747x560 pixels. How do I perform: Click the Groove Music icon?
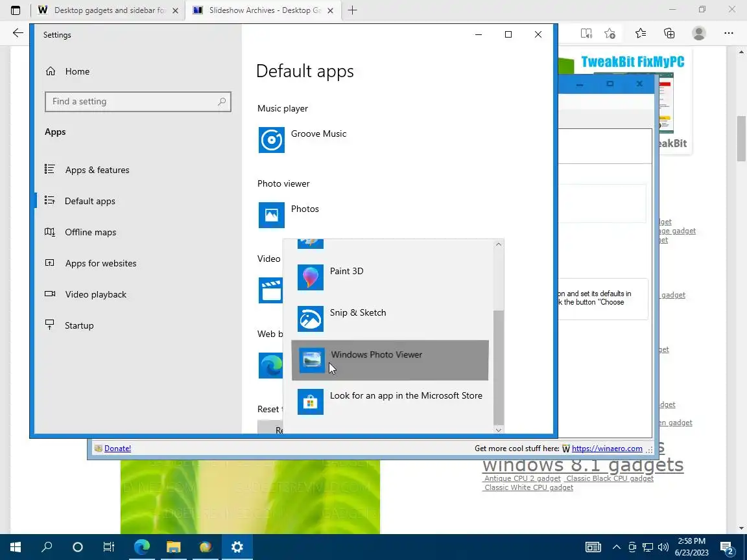pyautogui.click(x=272, y=140)
